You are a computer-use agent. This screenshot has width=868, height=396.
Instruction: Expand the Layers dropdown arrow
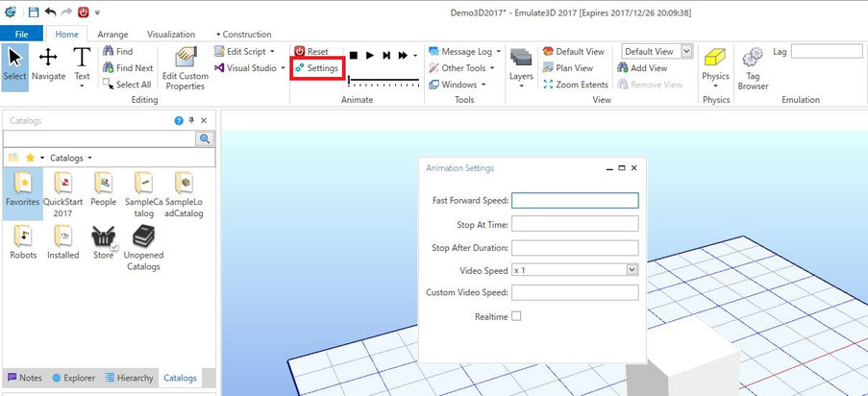[x=521, y=86]
